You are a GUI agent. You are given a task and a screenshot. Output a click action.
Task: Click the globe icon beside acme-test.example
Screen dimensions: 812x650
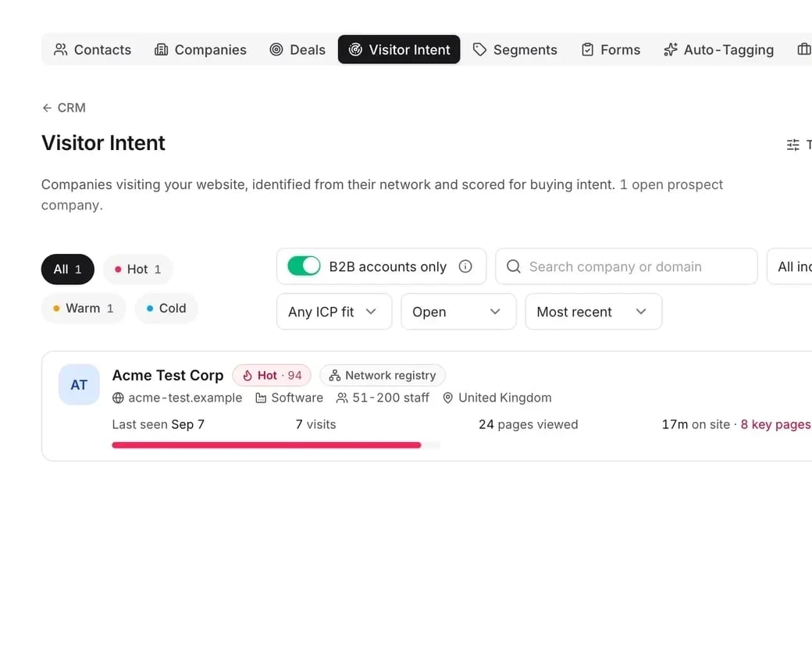click(x=118, y=398)
